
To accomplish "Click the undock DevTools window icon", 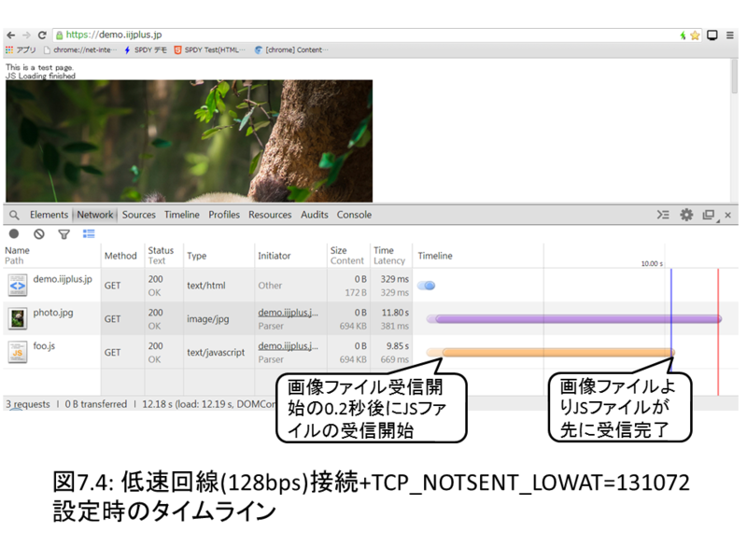I will [x=710, y=216].
